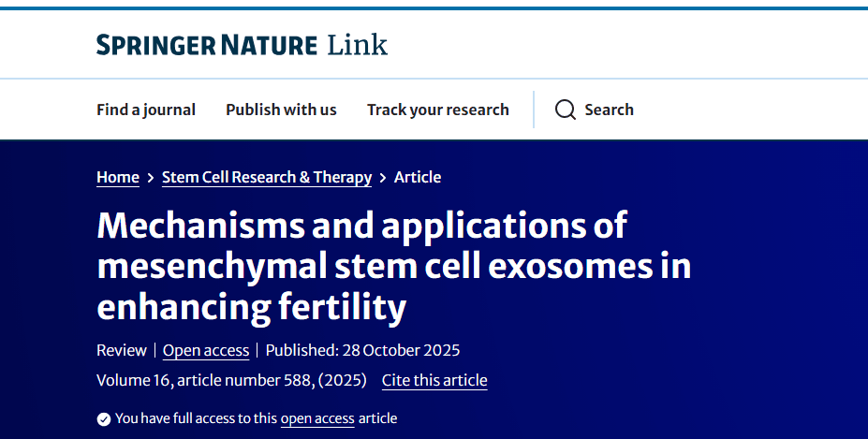Viewport: 868px width, 439px height.
Task: Click the magnifying glass search icon
Action: (565, 110)
